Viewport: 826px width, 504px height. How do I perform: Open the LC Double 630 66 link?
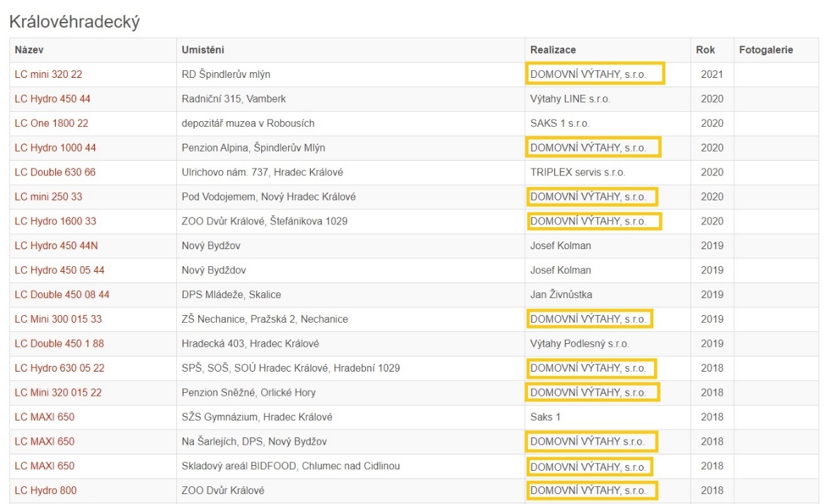[55, 172]
